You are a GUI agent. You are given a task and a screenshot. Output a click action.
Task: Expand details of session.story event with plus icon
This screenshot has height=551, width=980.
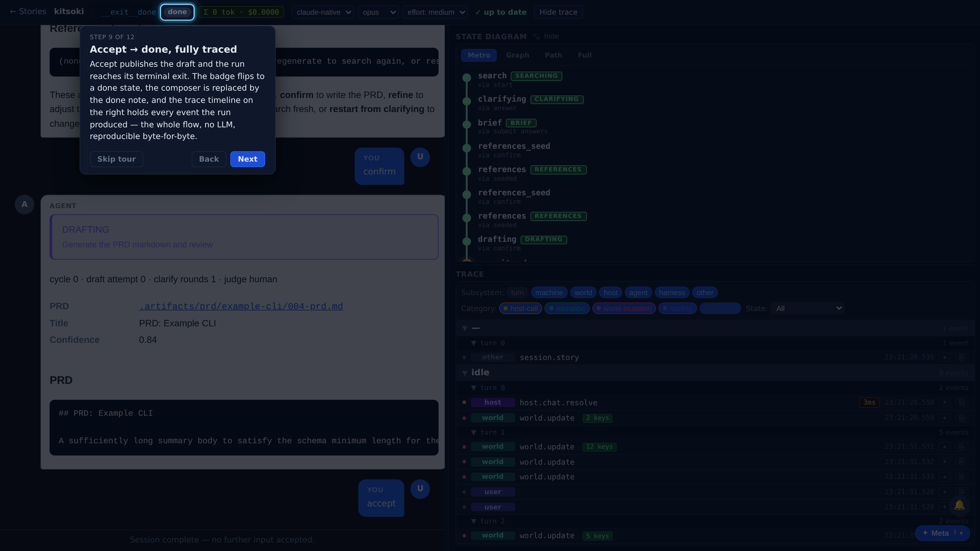pyautogui.click(x=944, y=357)
